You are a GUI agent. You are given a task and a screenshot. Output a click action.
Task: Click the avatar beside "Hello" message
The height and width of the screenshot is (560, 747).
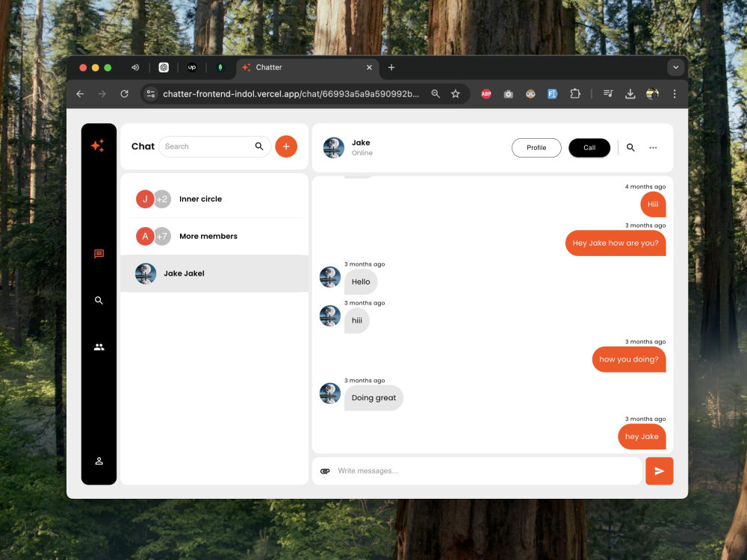click(329, 277)
